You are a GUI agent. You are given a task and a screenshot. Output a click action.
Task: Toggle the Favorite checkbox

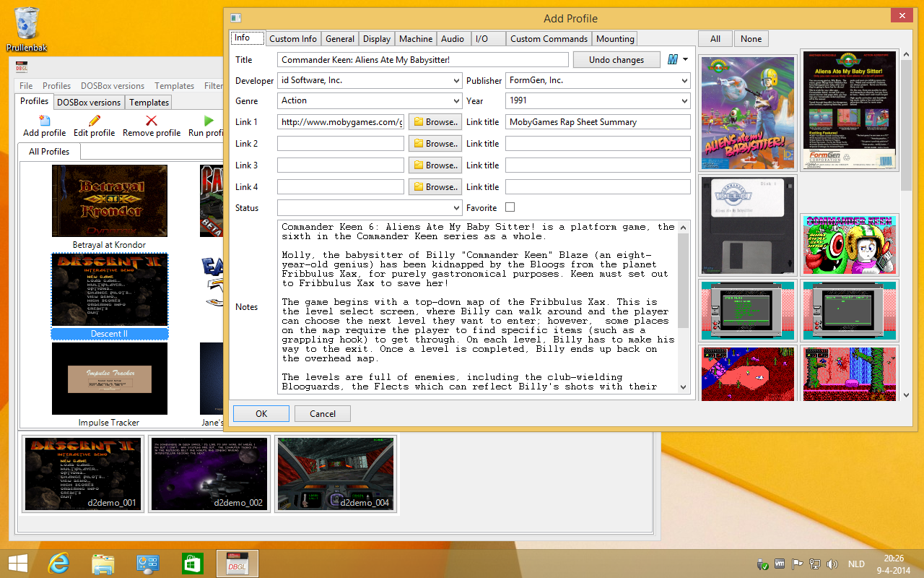pos(510,207)
